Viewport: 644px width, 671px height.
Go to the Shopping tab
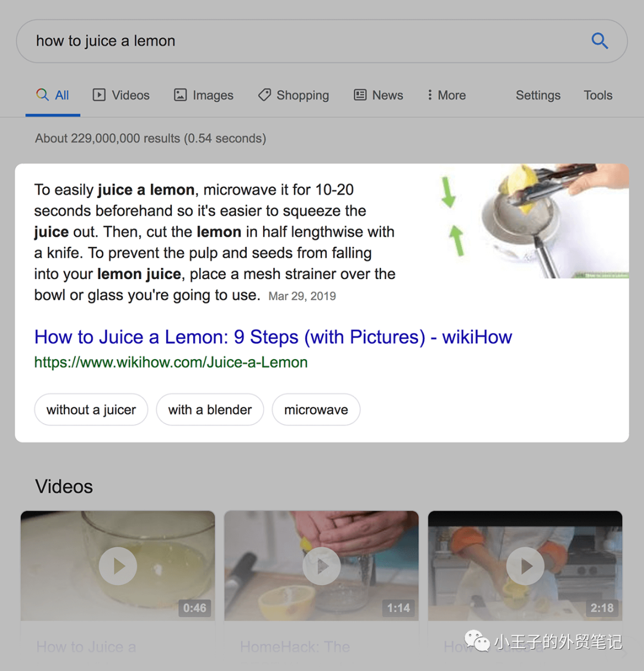(293, 95)
